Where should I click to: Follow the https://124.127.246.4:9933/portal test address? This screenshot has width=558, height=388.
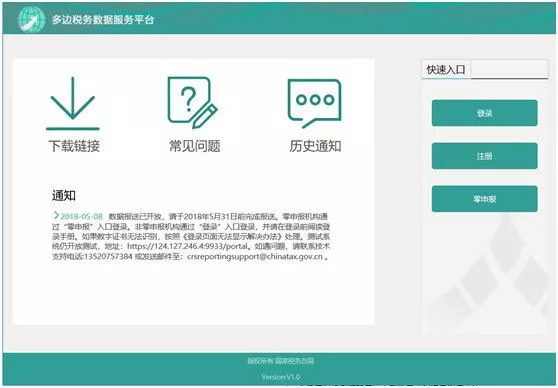pos(187,246)
